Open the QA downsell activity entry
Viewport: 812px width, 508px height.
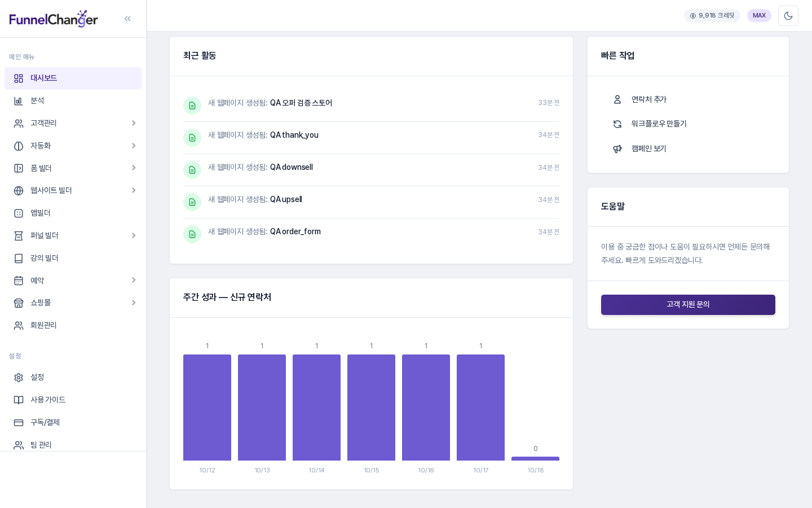(x=371, y=170)
